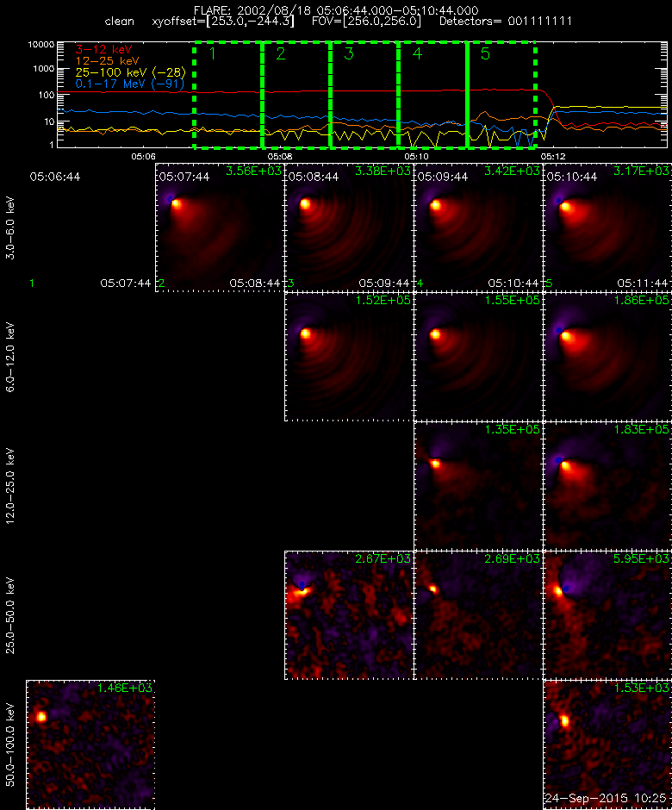Click the '10000' y-axis label

pyautogui.click(x=41, y=45)
